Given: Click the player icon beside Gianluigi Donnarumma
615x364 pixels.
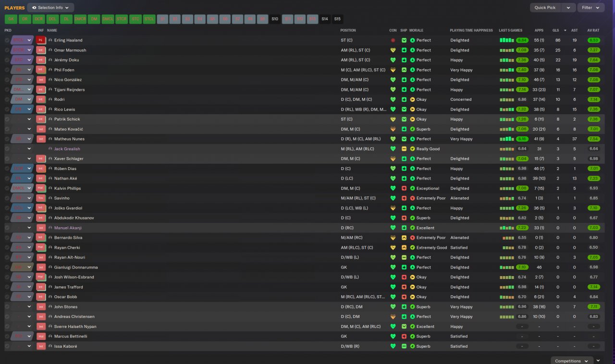Looking at the screenshot, I should [x=50, y=267].
